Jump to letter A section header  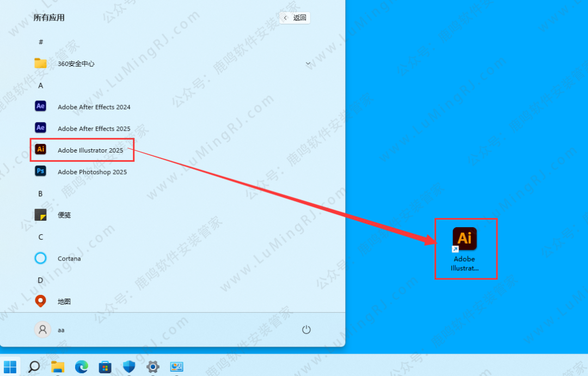coord(40,86)
